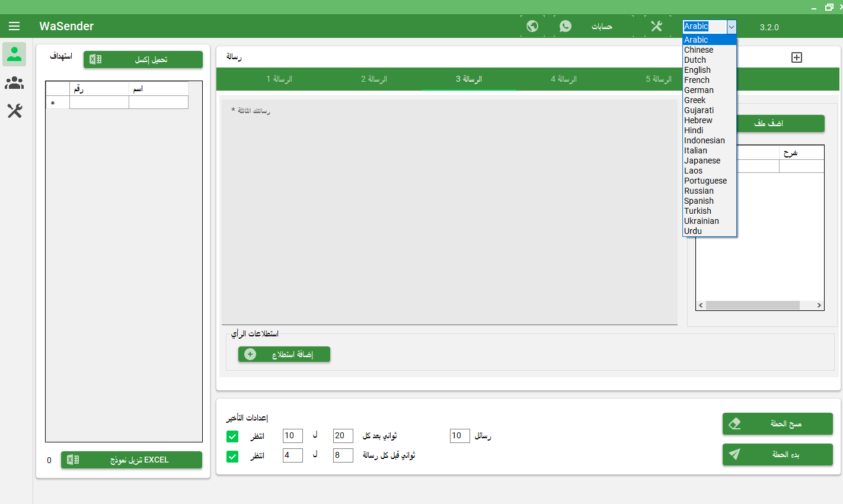Click the green upload Excel button
The height and width of the screenshot is (504, 843).
(143, 59)
